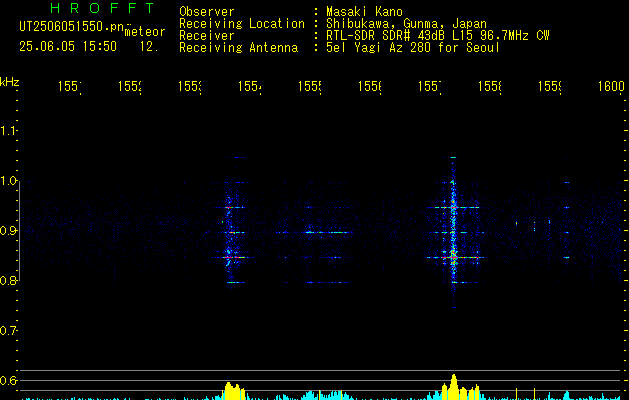
Task: Click the word meteor label
Action: coord(145,32)
